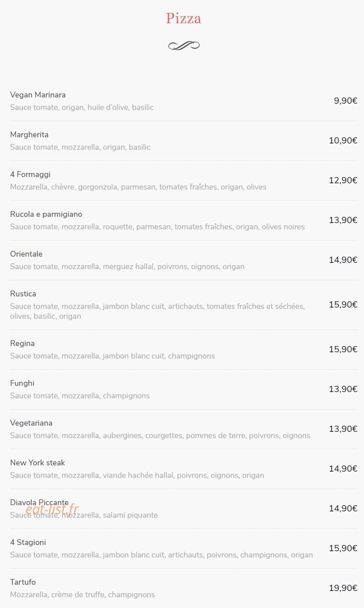Screen dimensions: 364x608
Task: Click the Pizza section heading
Action: (x=184, y=18)
